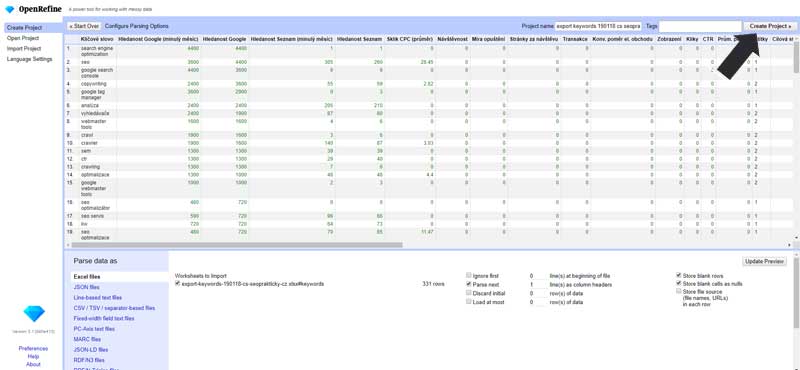This screenshot has width=800, height=370.
Task: Edit the Load at most rows count field
Action: [537, 302]
